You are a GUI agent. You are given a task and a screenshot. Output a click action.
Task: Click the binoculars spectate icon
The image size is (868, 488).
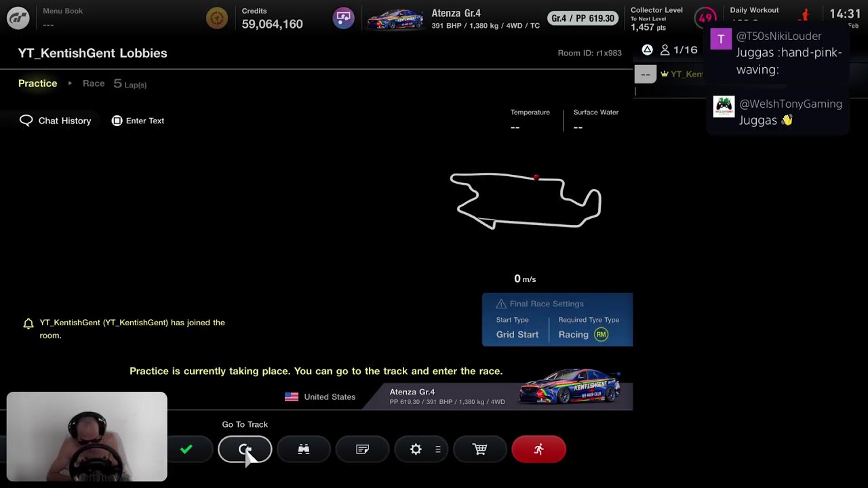tap(304, 449)
